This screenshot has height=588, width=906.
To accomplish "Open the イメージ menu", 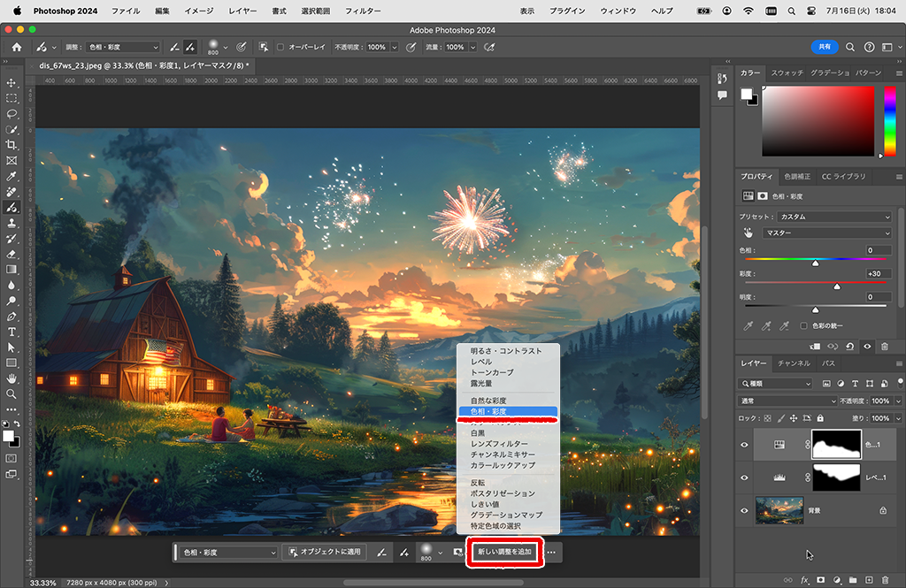I will tap(198, 11).
